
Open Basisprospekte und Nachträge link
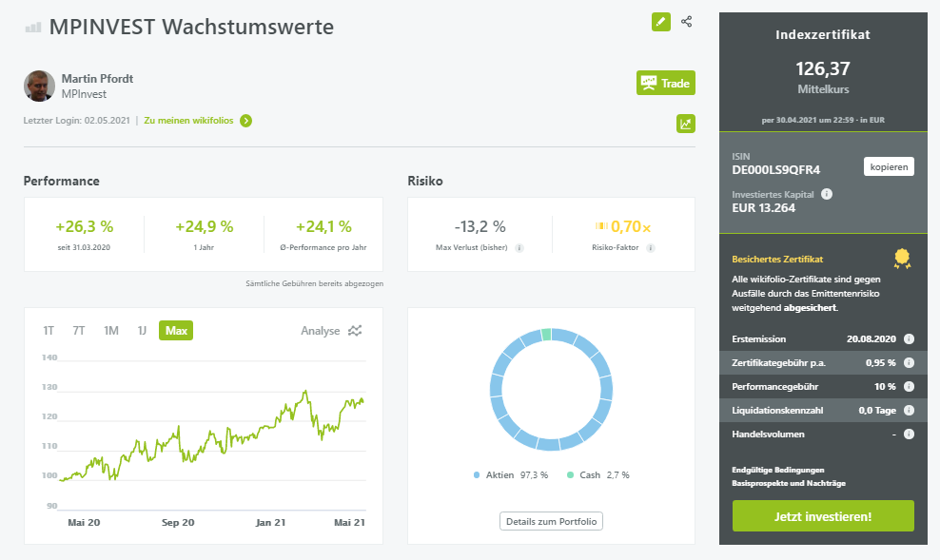point(789,483)
